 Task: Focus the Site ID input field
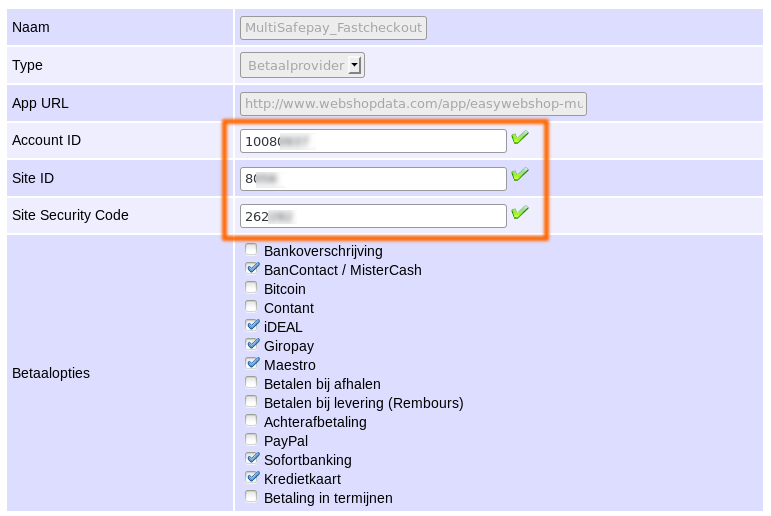pos(373,179)
